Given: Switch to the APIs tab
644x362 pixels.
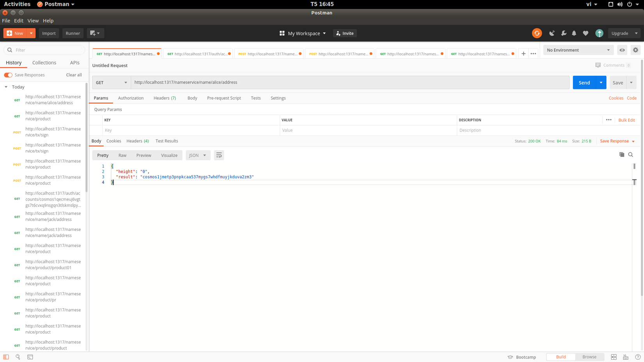Looking at the screenshot, I should [x=75, y=62].
